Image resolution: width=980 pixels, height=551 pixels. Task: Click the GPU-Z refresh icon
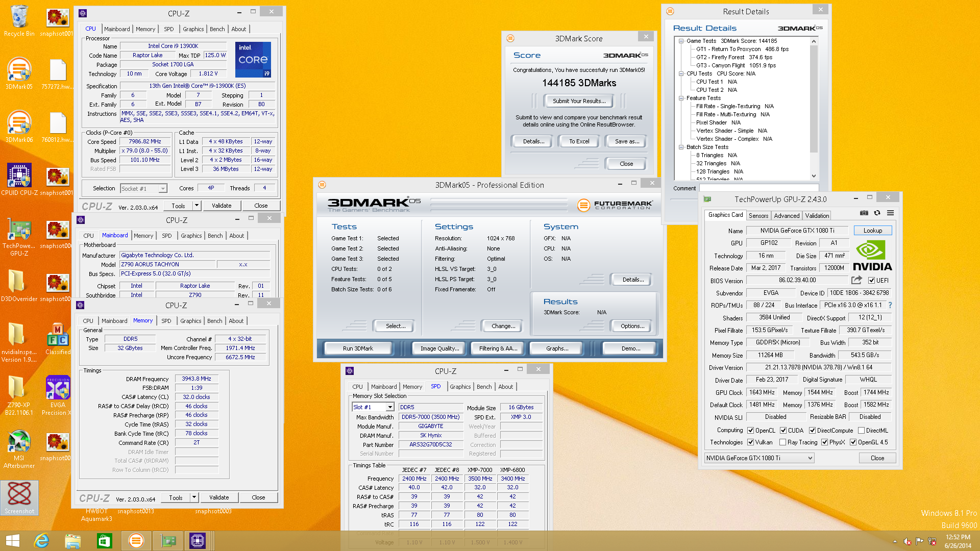[x=877, y=213]
